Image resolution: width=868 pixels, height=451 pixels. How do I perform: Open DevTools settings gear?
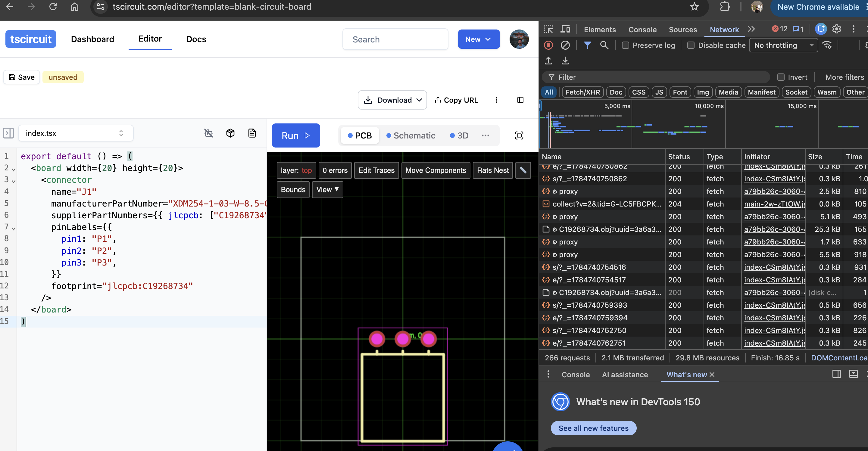pyautogui.click(x=837, y=29)
